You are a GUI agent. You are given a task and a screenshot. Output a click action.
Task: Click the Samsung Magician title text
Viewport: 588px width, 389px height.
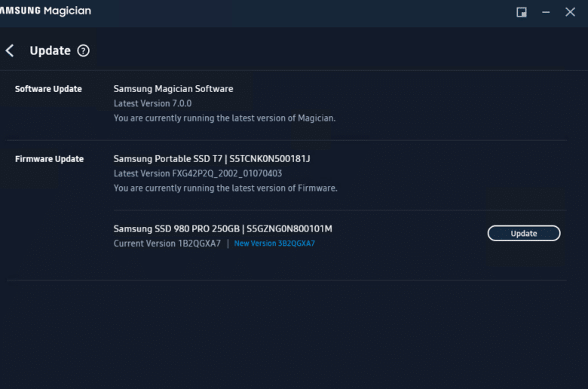click(x=45, y=11)
